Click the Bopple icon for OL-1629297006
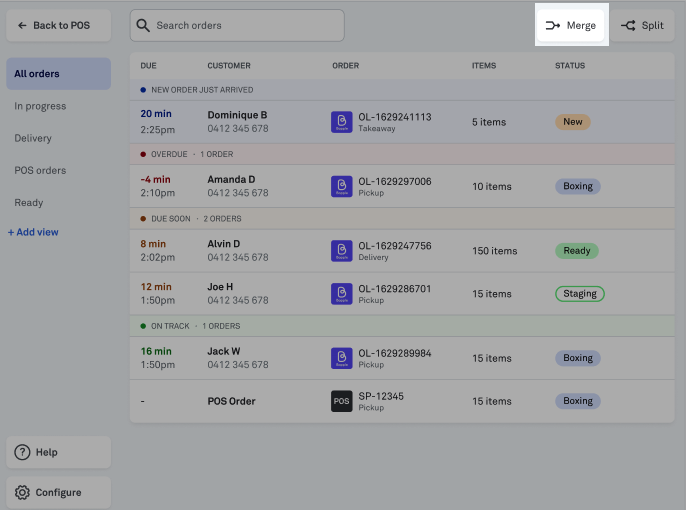The height and width of the screenshot is (510, 686). pos(342,186)
